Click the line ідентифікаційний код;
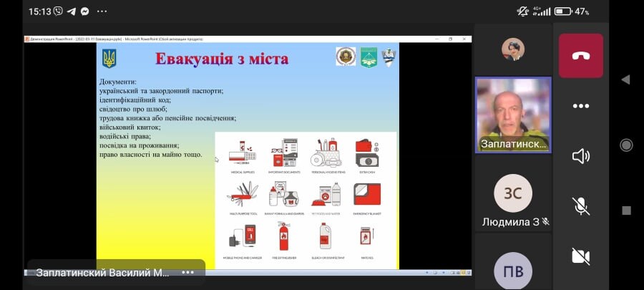This screenshot has height=290, width=644. pyautogui.click(x=135, y=100)
